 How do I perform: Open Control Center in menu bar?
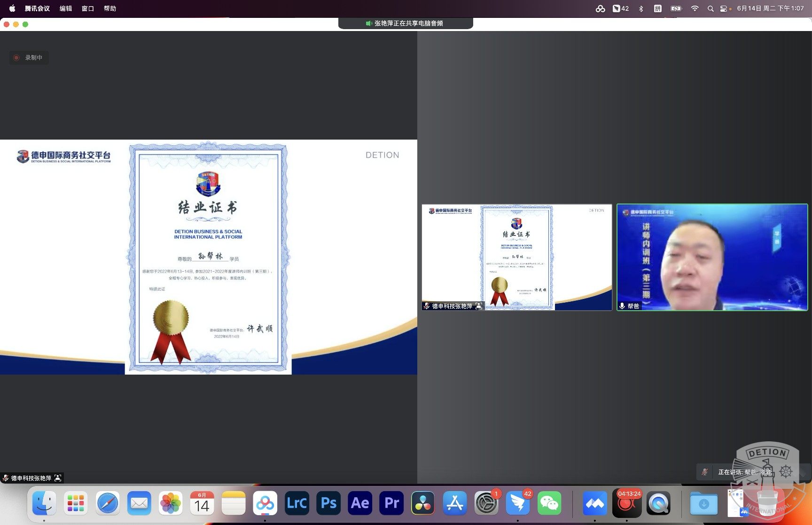[724, 8]
